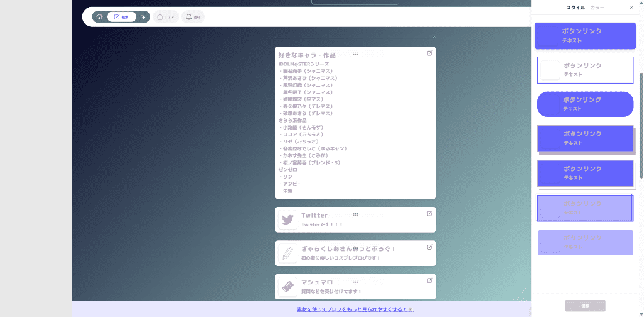Edit the 好きなキャラ・作品 text block
The height and width of the screenshot is (317, 644).
[x=430, y=53]
